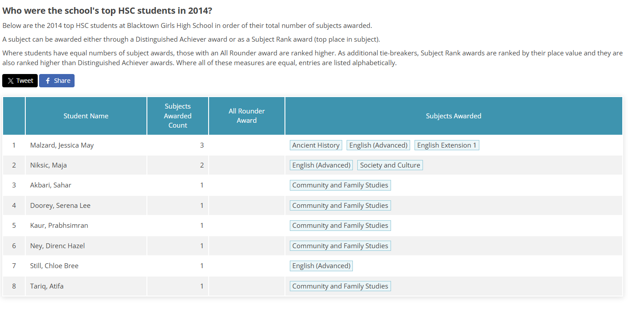Click the subject count 1 for Chloe Bree Still
Image resolution: width=644 pixels, height=316 pixels.
coord(202,266)
